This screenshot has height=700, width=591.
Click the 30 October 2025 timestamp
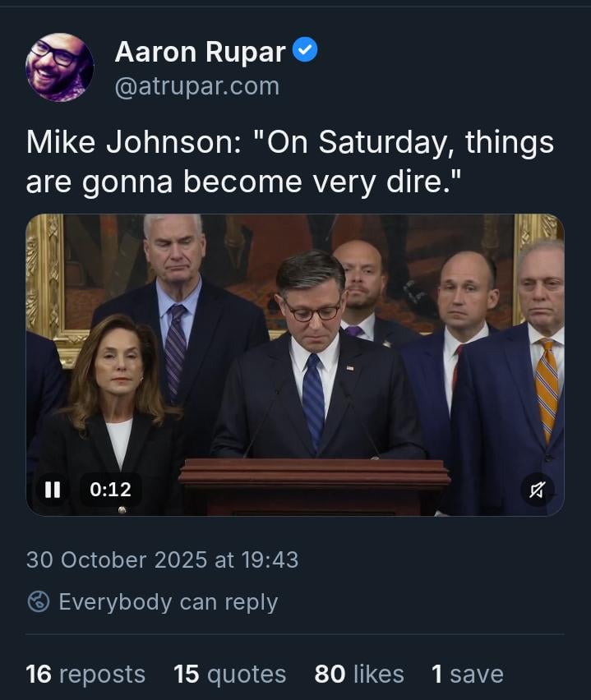[x=162, y=560]
